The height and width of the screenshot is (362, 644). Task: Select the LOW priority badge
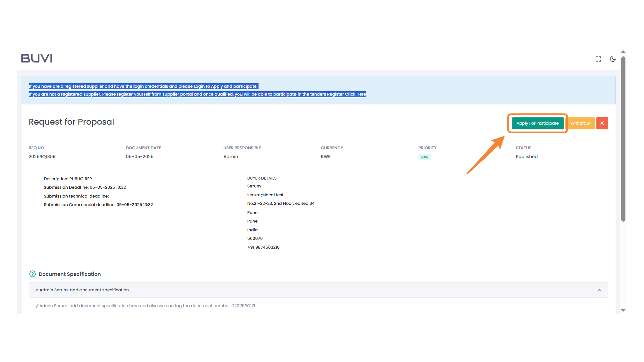(x=424, y=157)
